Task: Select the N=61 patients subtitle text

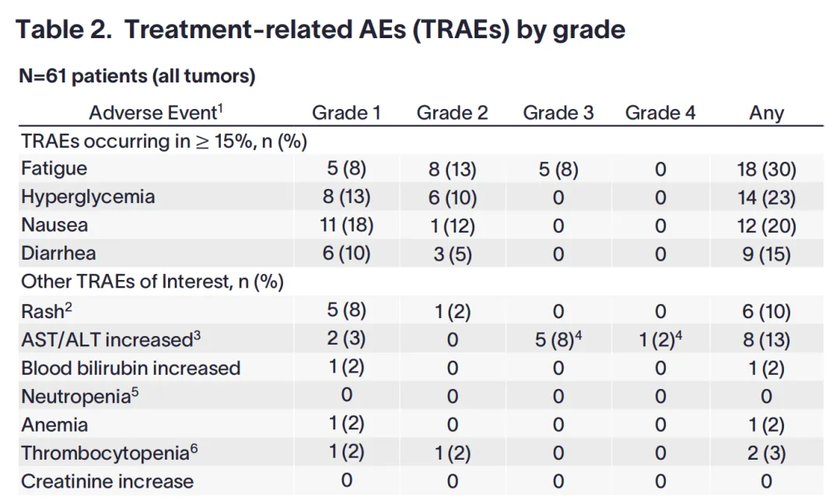Action: 137,76
